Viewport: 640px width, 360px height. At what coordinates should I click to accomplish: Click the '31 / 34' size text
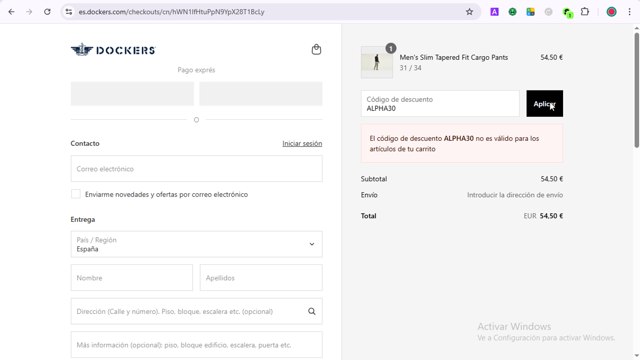410,68
